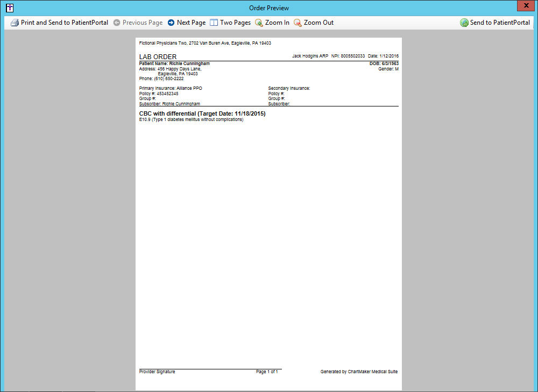Click the CBC with differential order line
This screenshot has height=392, width=538.
tap(202, 113)
